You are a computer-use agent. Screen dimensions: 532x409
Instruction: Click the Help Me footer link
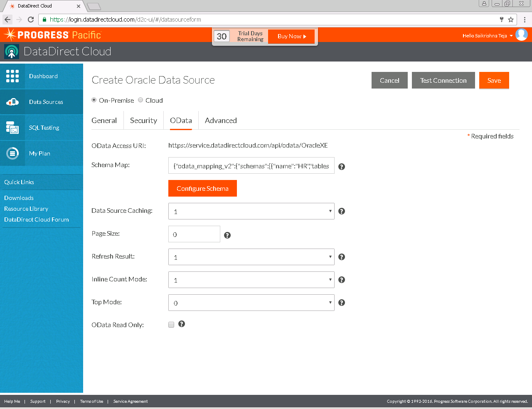click(12, 402)
